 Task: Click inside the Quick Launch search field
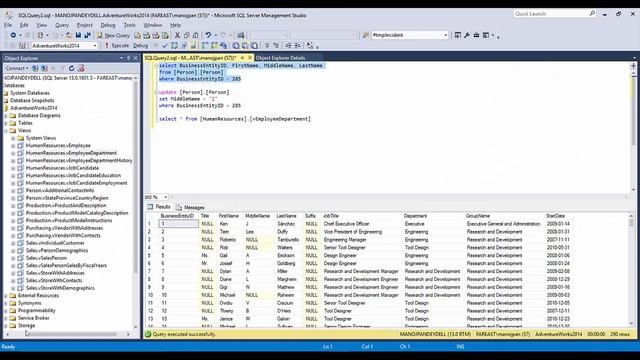pos(551,14)
